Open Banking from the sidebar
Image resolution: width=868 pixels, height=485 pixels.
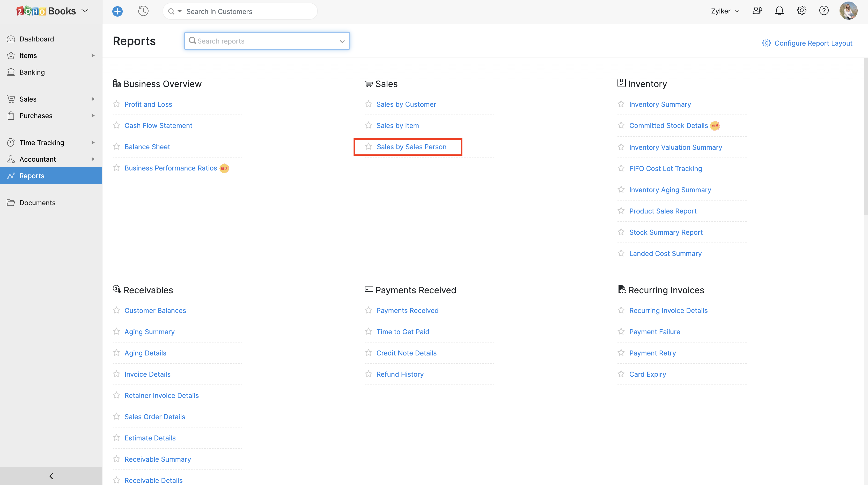click(x=32, y=72)
